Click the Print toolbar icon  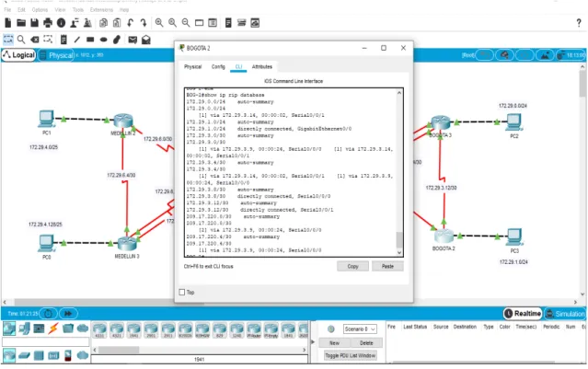tap(48, 23)
